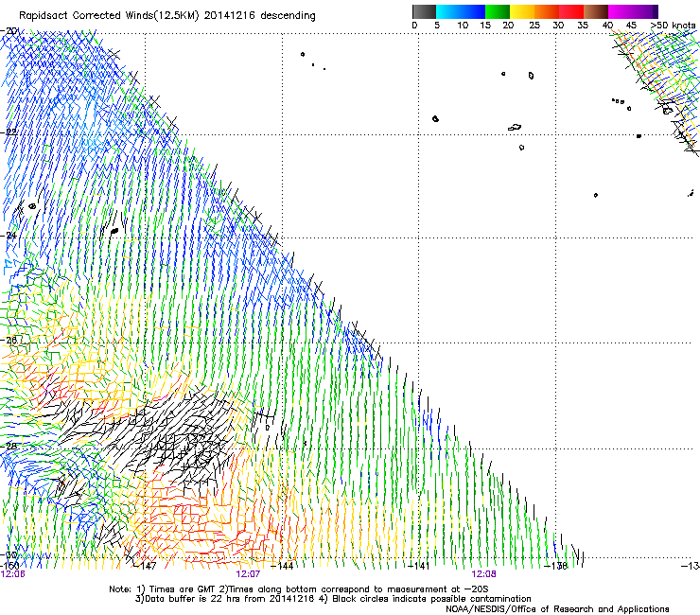Viewport: 700px width, 615px height.
Task: Click the -28 latitude axis label
Action: tap(9, 447)
